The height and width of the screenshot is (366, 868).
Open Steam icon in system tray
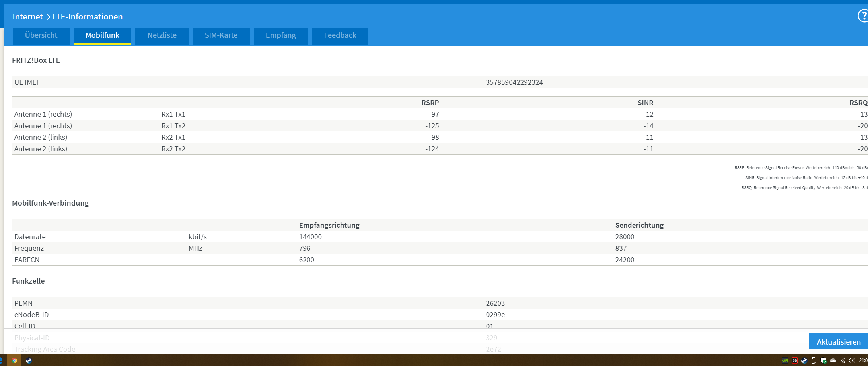(804, 360)
